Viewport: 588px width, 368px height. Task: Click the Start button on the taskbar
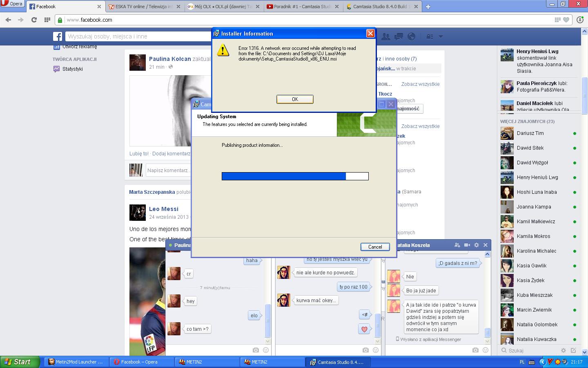[20, 362]
